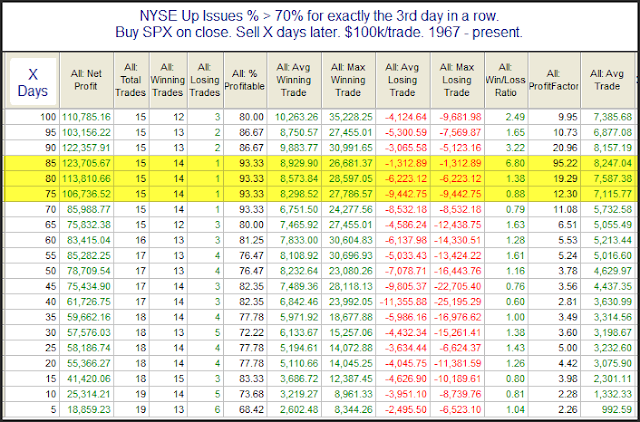The width and height of the screenshot is (640, 422).
Task: Click net profit cell 78,709.54
Action: [x=88, y=271]
